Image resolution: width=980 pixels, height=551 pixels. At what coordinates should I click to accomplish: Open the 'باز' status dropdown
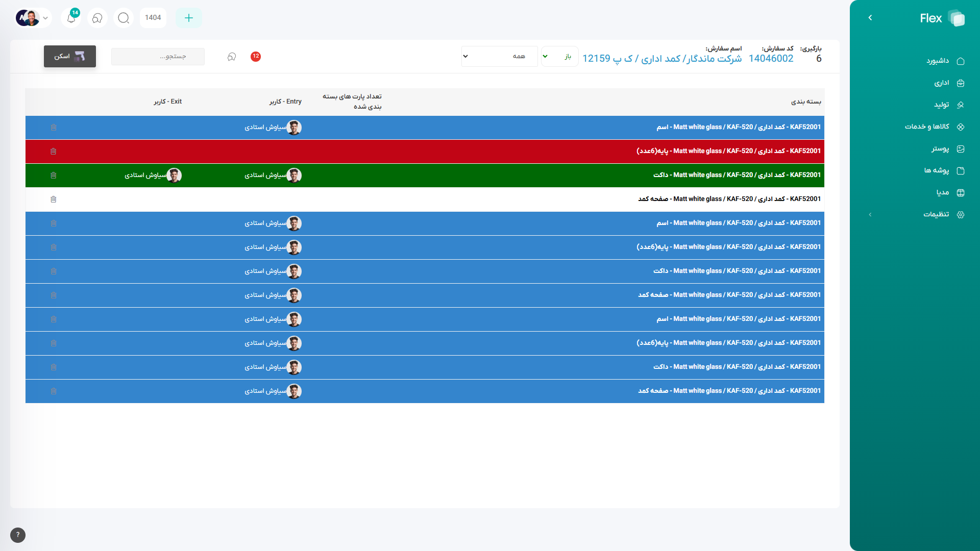(x=559, y=57)
